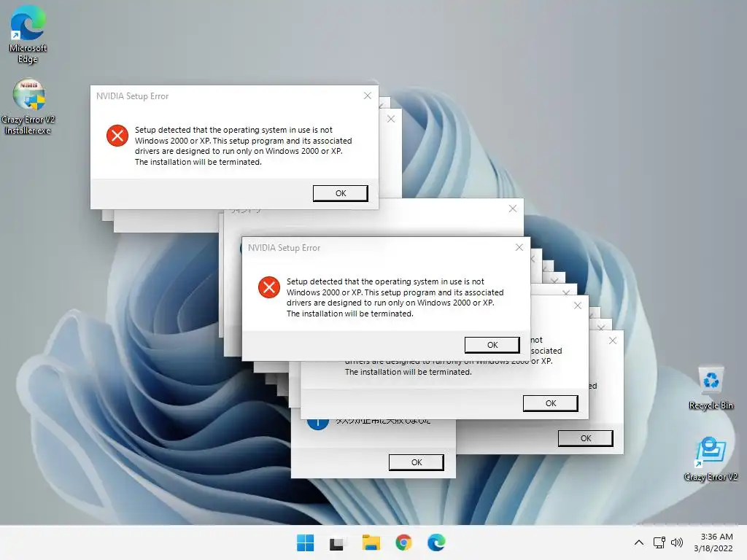Click the center dialog's NVIDIA Setup Error title
Viewport: 747px width, 560px height.
tap(284, 248)
